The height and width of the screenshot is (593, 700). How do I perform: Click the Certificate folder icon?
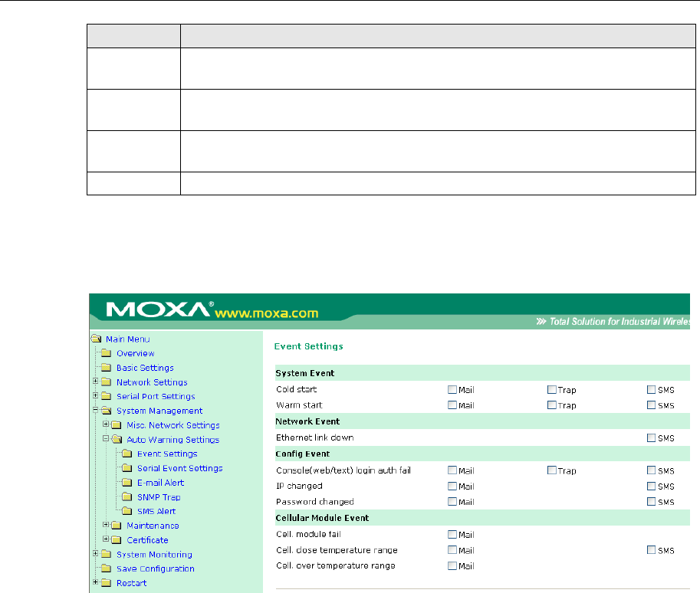click(x=116, y=540)
